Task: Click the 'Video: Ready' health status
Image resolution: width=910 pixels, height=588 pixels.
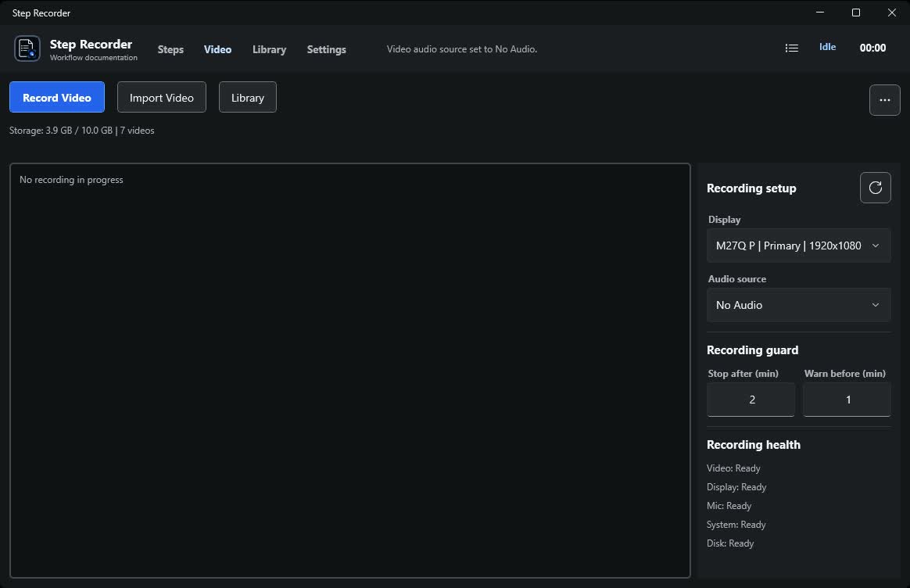Action: 733,468
